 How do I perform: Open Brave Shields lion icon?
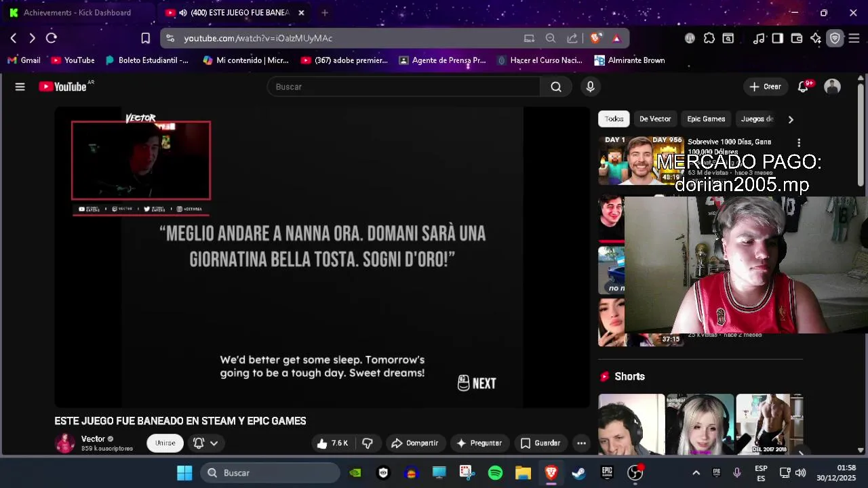click(595, 38)
